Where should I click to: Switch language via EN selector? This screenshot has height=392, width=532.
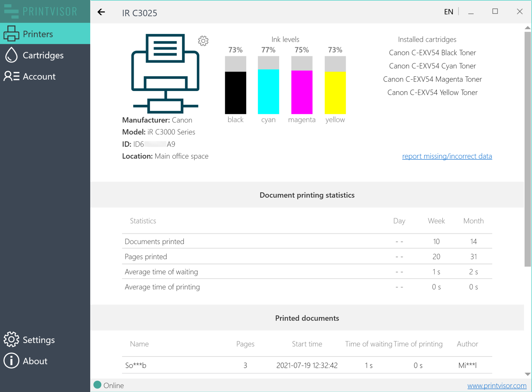pos(448,12)
